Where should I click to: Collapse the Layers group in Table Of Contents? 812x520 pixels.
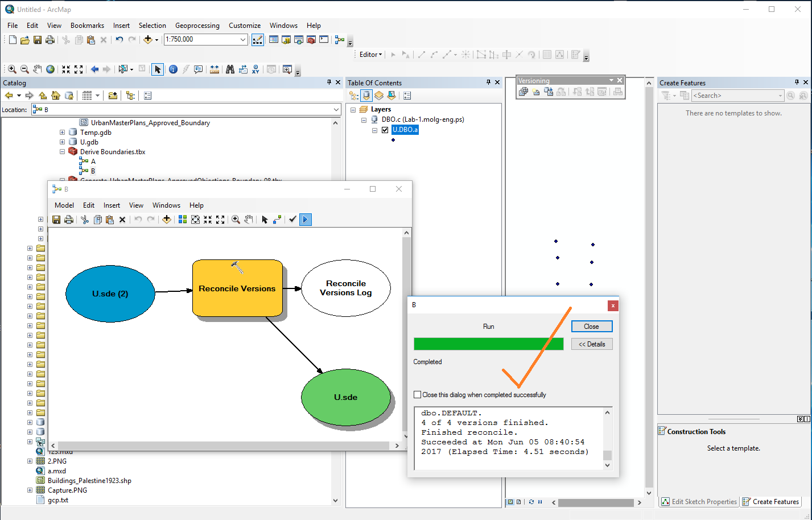point(353,109)
